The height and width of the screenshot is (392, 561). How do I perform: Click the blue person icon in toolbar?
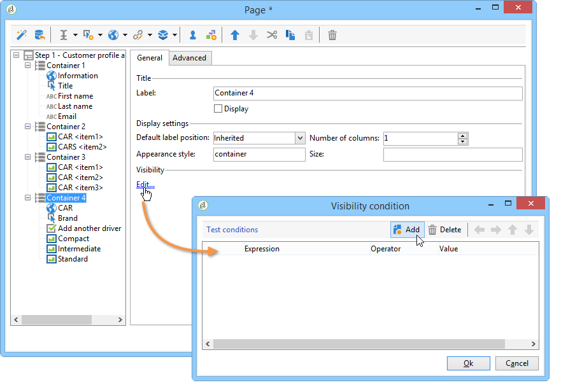coord(192,35)
